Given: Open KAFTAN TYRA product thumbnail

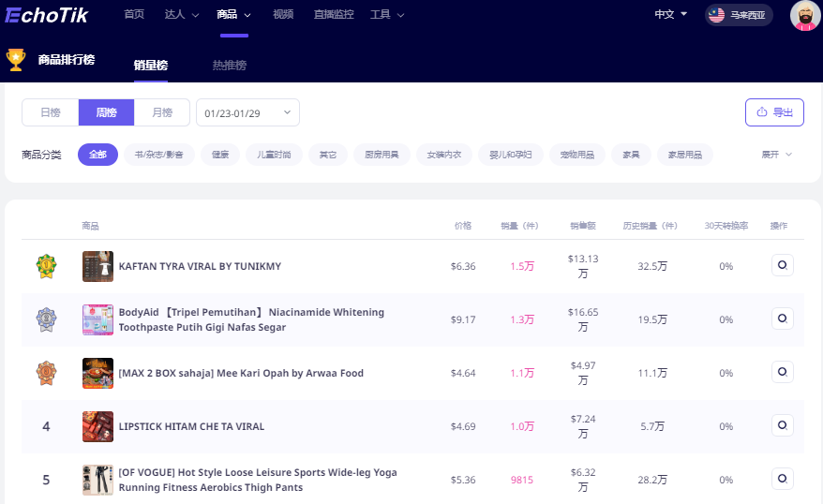Looking at the screenshot, I should [97, 266].
